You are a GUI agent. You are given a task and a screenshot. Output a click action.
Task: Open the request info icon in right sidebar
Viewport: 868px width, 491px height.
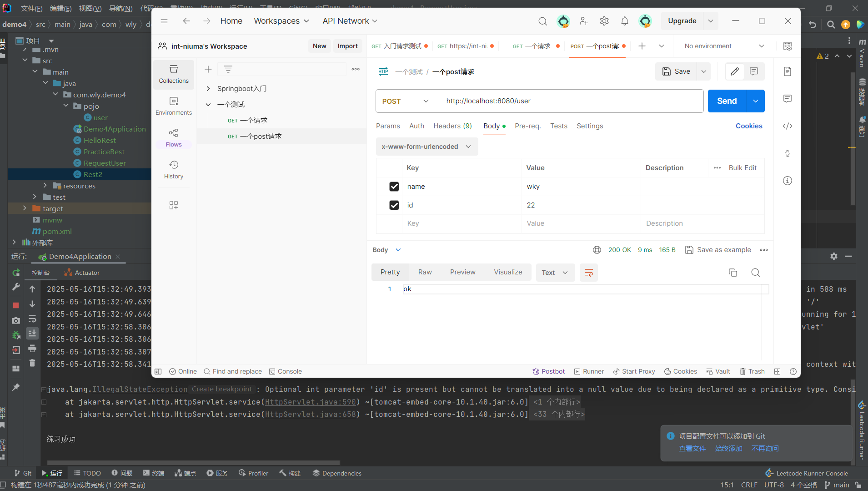788,181
